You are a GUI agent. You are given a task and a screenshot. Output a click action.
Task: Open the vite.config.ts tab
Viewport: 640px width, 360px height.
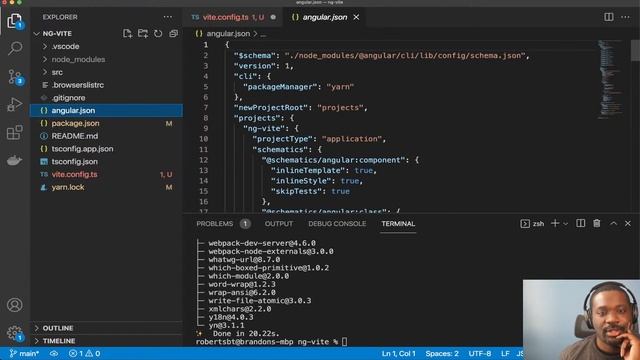click(x=234, y=17)
